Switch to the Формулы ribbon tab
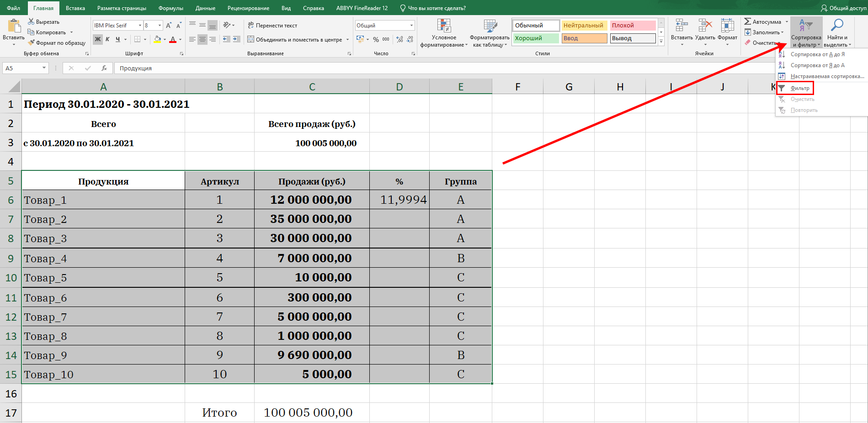 pyautogui.click(x=170, y=8)
